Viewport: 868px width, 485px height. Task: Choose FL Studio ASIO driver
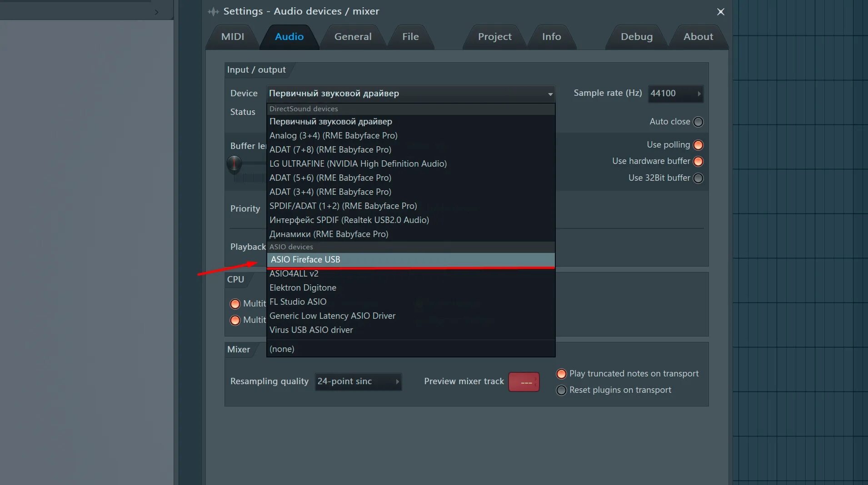[x=410, y=302]
